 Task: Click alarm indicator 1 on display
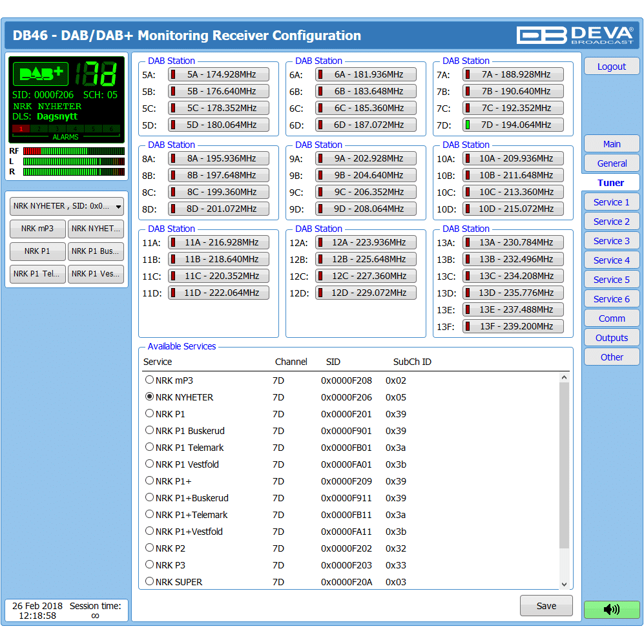(x=21, y=129)
